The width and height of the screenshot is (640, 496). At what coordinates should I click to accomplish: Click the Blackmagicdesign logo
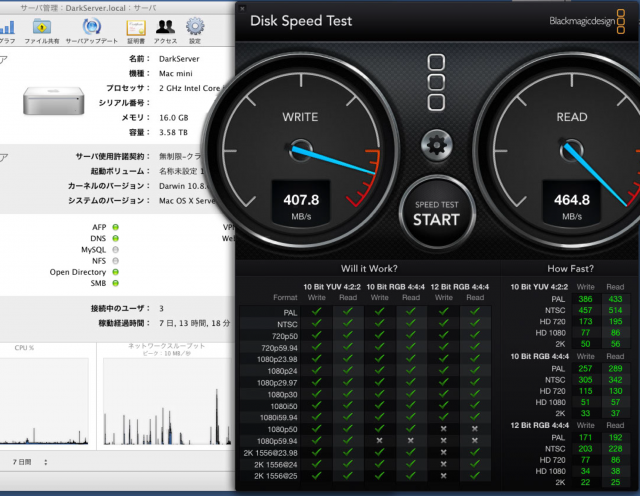pyautogui.click(x=587, y=21)
